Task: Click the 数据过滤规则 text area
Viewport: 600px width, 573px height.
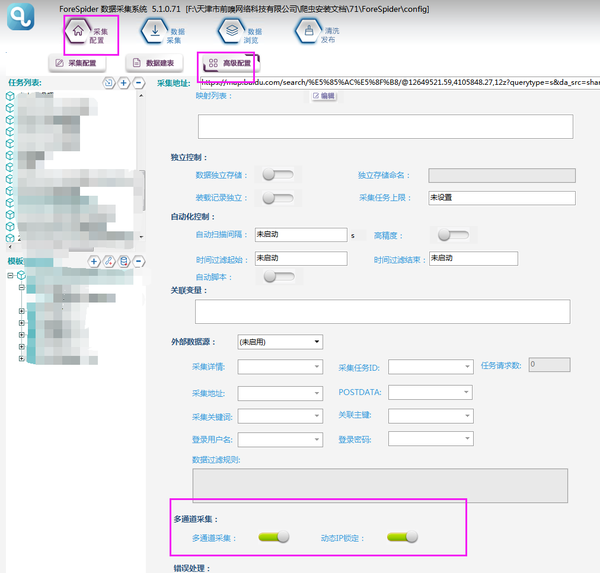Action: [380, 485]
